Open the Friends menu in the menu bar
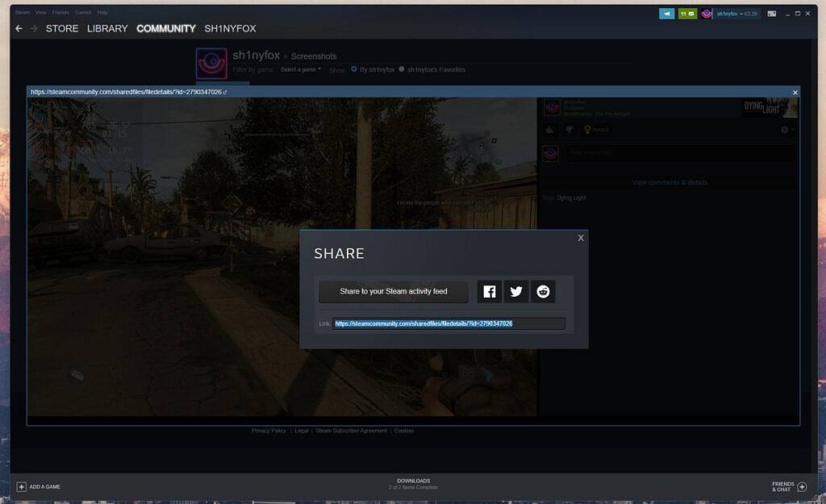Viewport: 826px width, 504px height. 60,11
